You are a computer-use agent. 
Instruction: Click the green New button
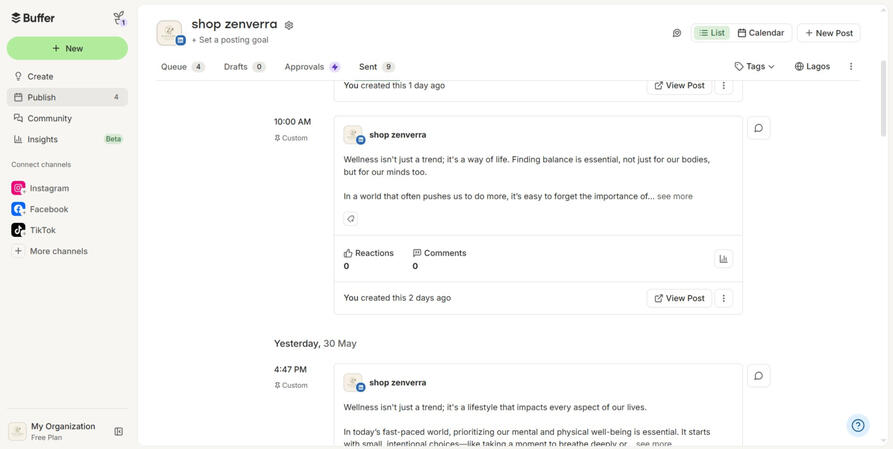coord(67,48)
